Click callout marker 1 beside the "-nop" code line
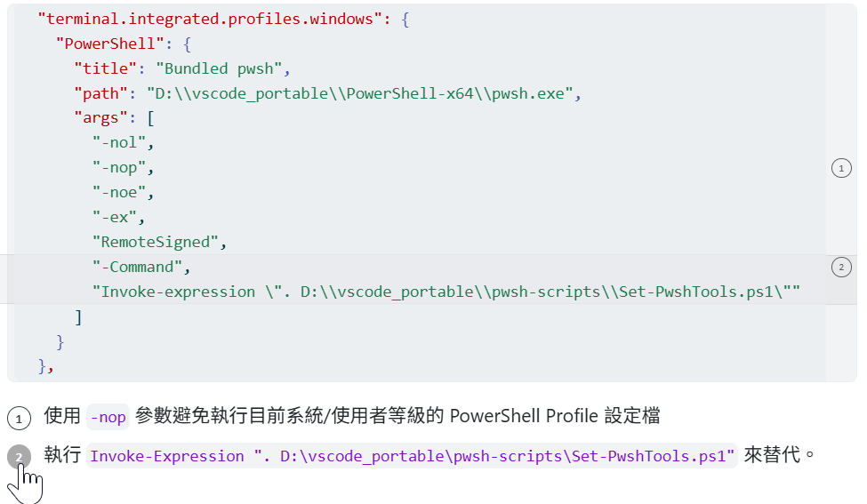Image resolution: width=867 pixels, height=504 pixels. 841,168
